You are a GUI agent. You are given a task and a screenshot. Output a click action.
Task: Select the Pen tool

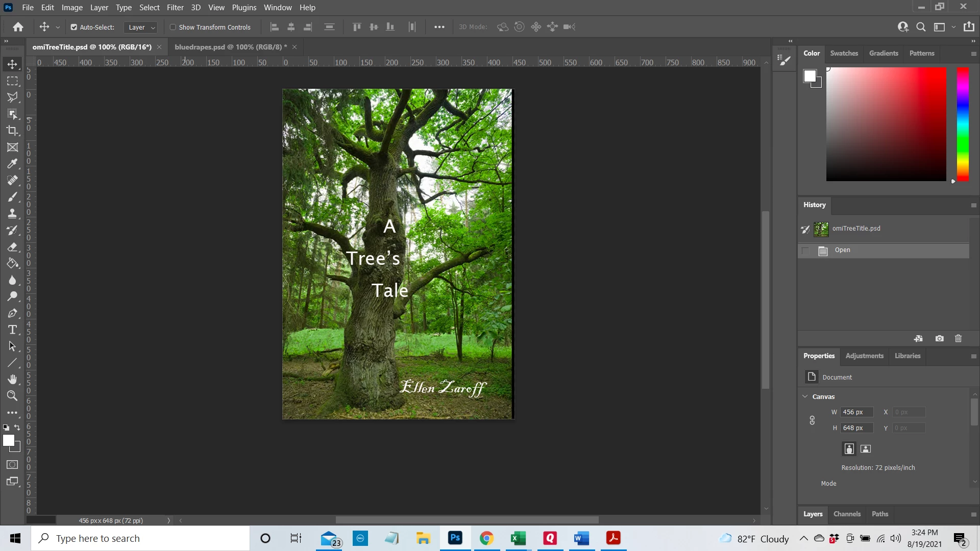(x=12, y=313)
